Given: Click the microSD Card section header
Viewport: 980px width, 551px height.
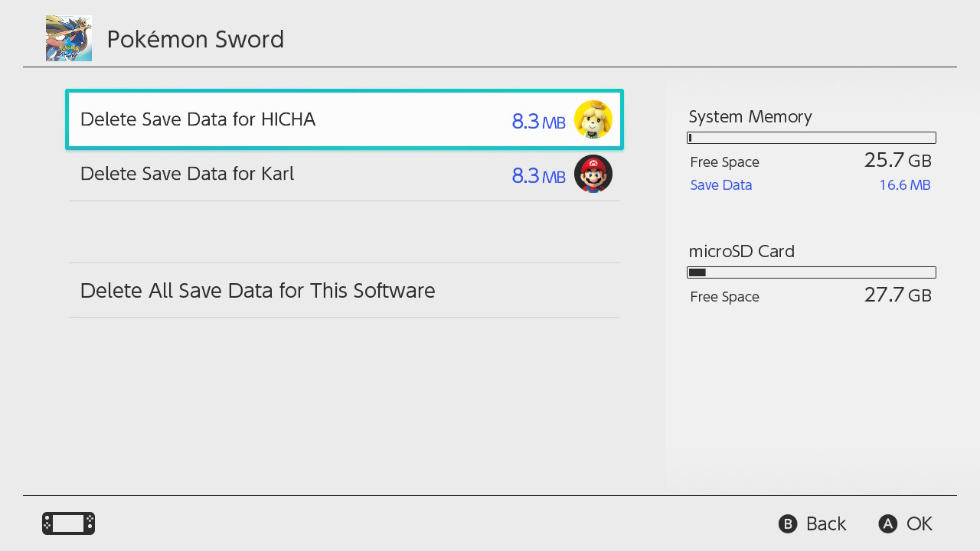Looking at the screenshot, I should click(742, 251).
